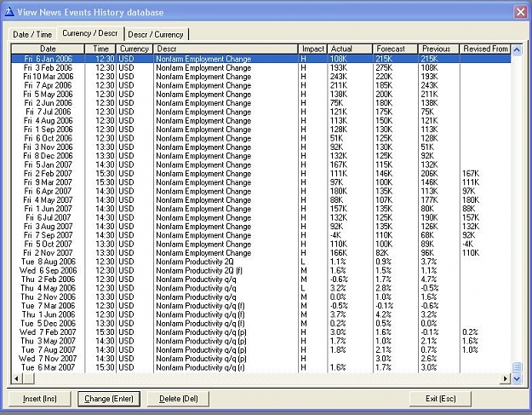532x415 pixels.
Task: Click the Fri 8 Dec 2006 date cell
Action: [x=48, y=156]
